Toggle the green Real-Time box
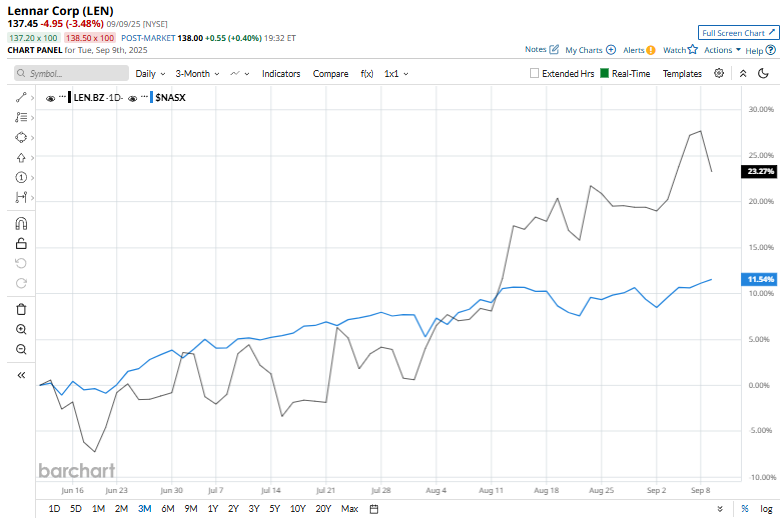 [604, 73]
